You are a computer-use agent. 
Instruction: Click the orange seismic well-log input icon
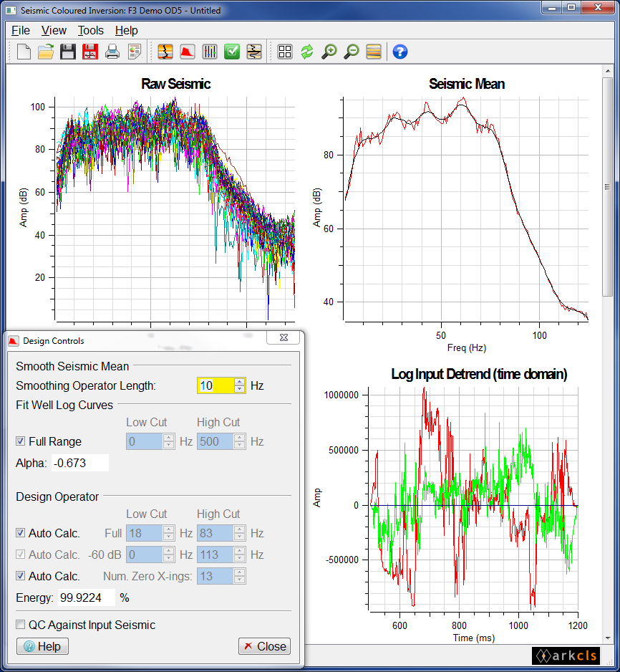pyautogui.click(x=165, y=52)
